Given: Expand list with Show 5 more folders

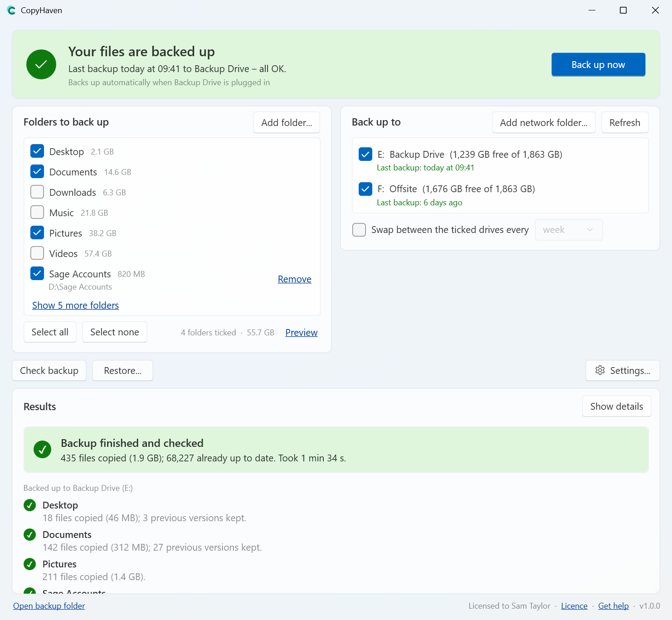Looking at the screenshot, I should pos(75,305).
